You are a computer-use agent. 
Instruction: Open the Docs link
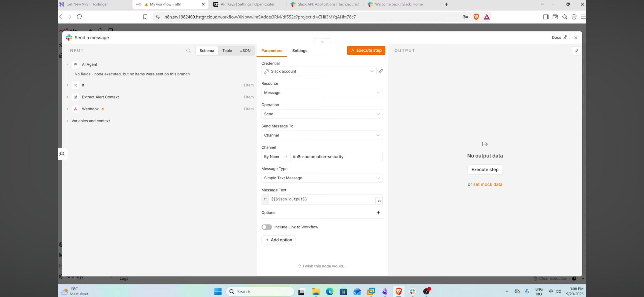click(x=559, y=38)
